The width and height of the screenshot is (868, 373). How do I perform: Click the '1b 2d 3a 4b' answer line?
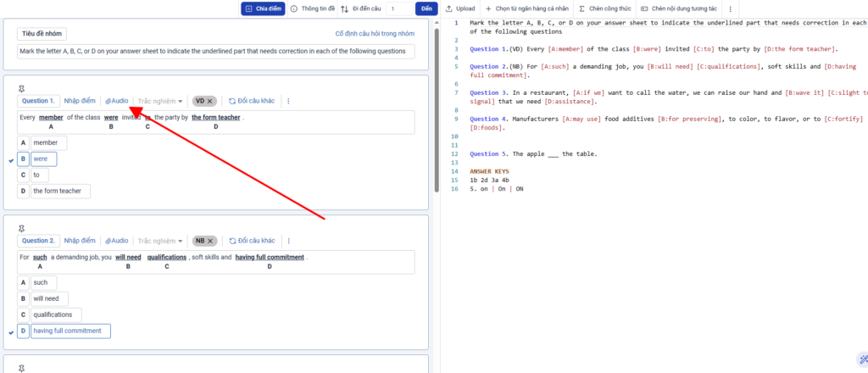pos(489,181)
